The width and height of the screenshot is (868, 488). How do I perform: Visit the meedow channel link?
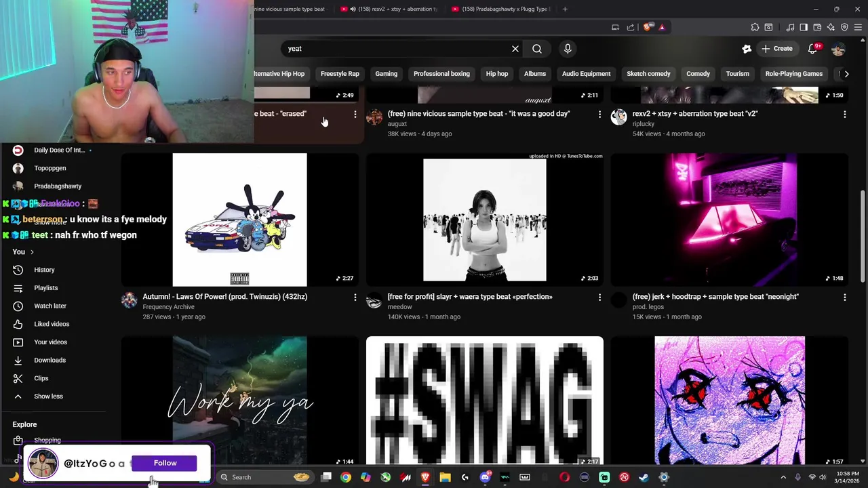click(x=399, y=307)
